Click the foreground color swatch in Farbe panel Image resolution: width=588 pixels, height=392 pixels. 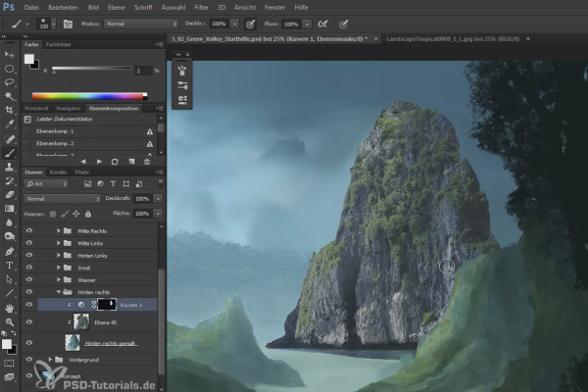[x=28, y=59]
